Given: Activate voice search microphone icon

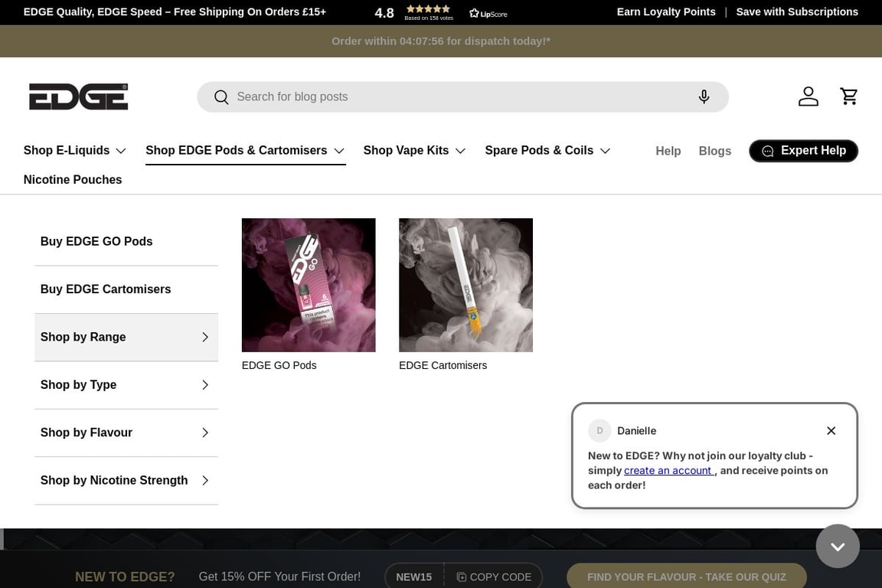Looking at the screenshot, I should click(704, 96).
